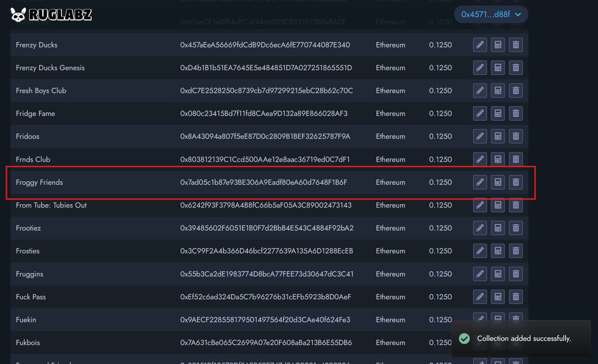The width and height of the screenshot is (598, 364).
Task: Edit the Frosties collection
Action: click(x=479, y=251)
